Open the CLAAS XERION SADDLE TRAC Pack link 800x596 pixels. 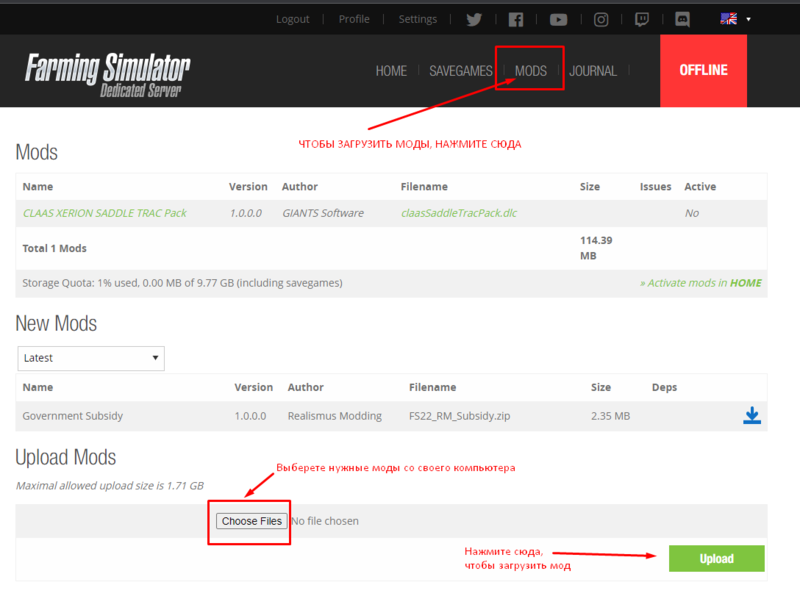pyautogui.click(x=105, y=213)
